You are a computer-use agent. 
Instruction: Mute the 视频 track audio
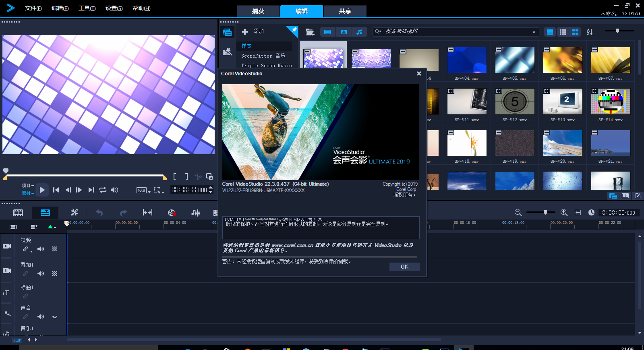tap(41, 249)
